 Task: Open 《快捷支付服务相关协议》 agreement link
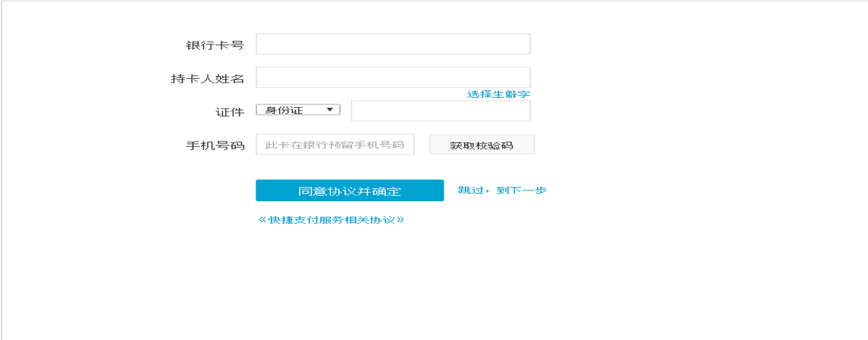click(331, 220)
